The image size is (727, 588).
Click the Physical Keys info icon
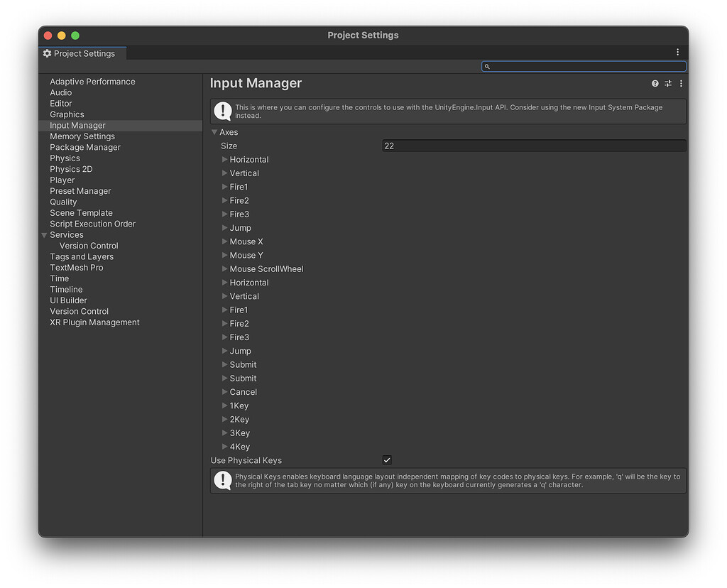tap(222, 480)
